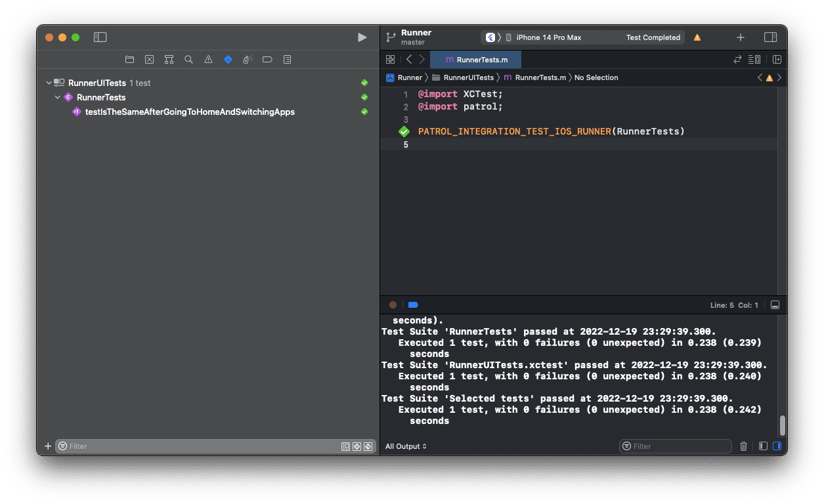
Task: Show the Breakpoint navigator icon
Action: click(267, 59)
